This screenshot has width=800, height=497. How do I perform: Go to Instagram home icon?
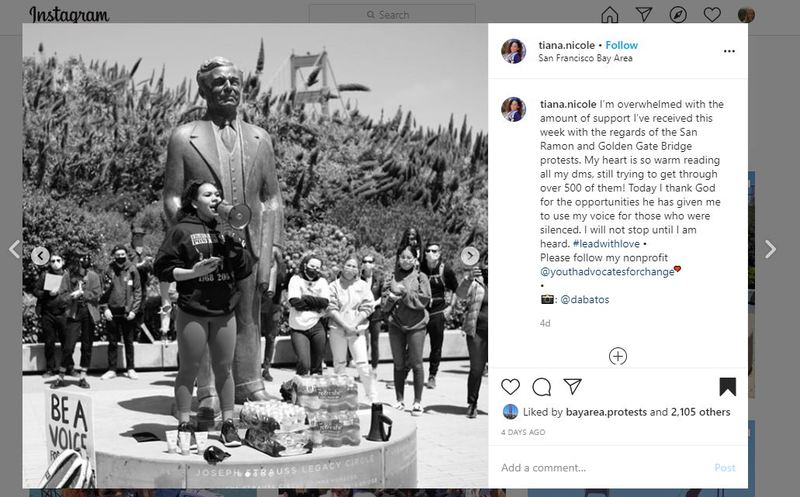click(610, 14)
